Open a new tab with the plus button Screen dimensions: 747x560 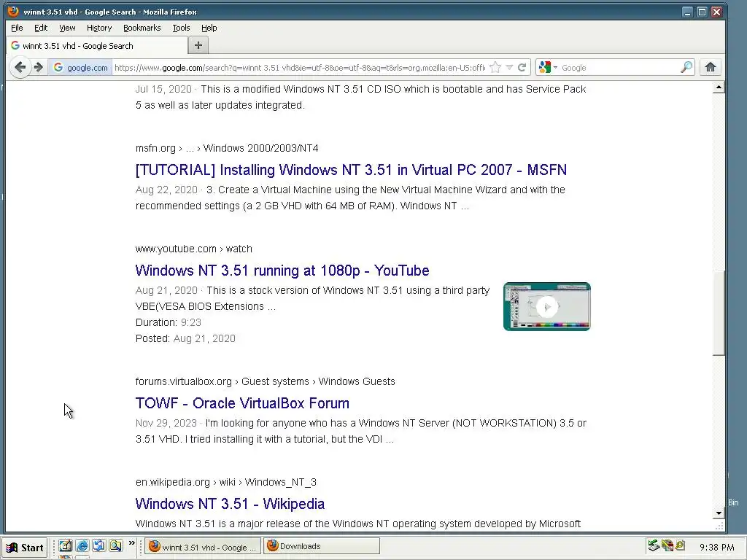click(198, 45)
